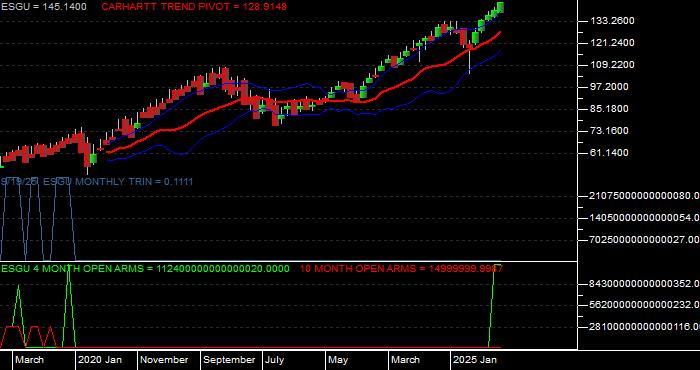Click the July date marker
This screenshot has width=700, height=370.
[275, 360]
